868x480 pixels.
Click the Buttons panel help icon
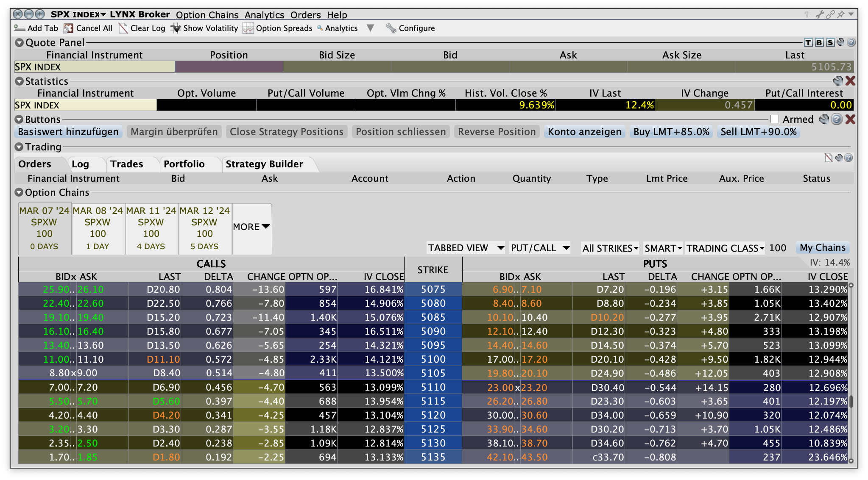[x=836, y=119]
